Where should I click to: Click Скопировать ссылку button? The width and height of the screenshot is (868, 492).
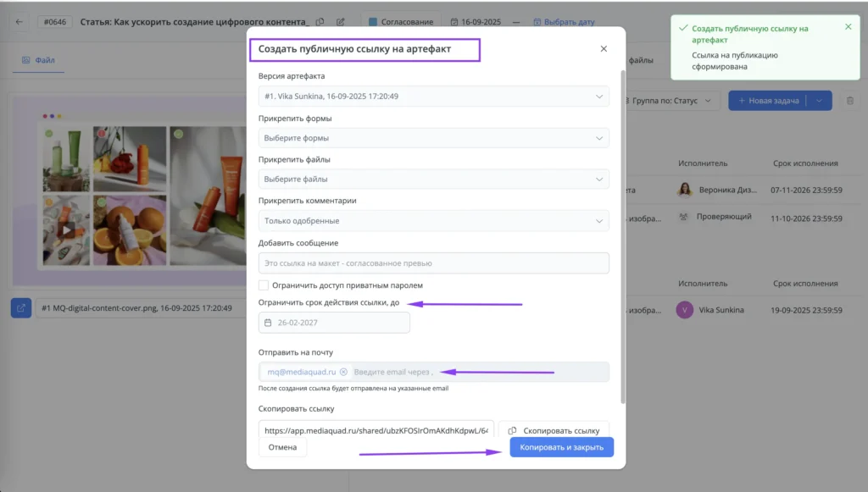click(x=554, y=430)
